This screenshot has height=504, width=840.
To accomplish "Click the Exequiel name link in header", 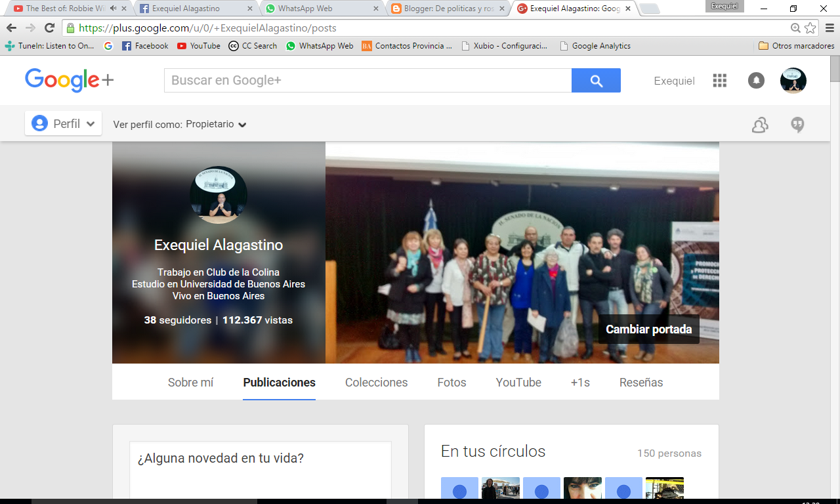I will pyautogui.click(x=674, y=81).
